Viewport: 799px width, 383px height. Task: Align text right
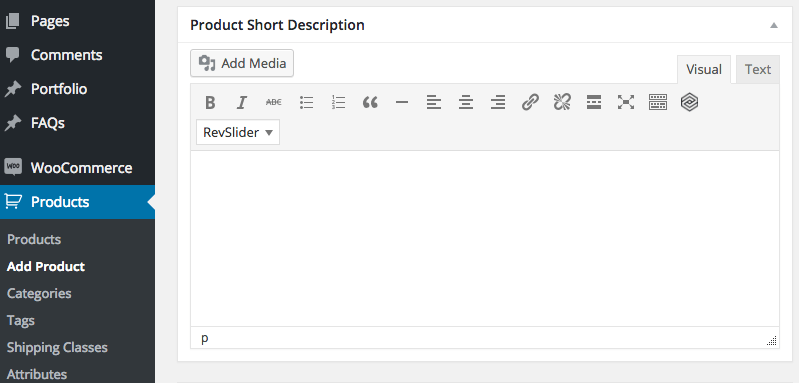(x=498, y=102)
